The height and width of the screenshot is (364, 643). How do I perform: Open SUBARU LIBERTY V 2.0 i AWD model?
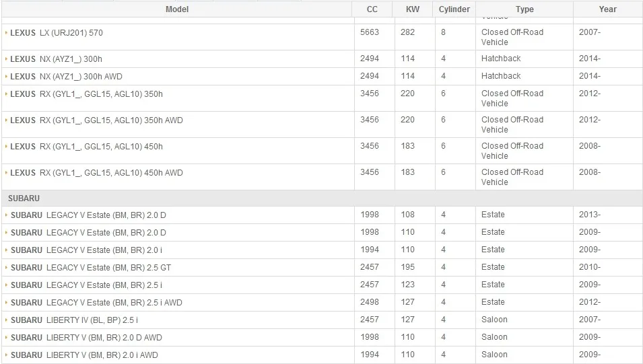point(84,355)
